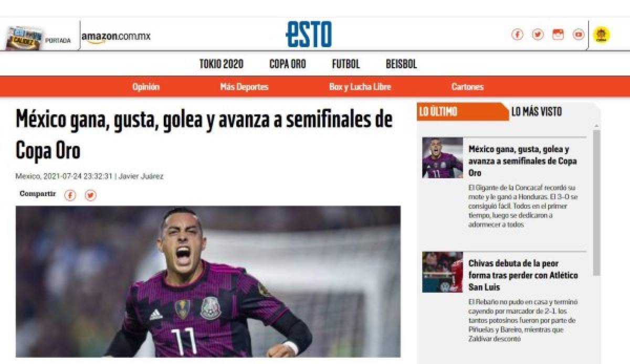Share article via Twitter icon beside Compartir
The image size is (630, 364).
(91, 195)
